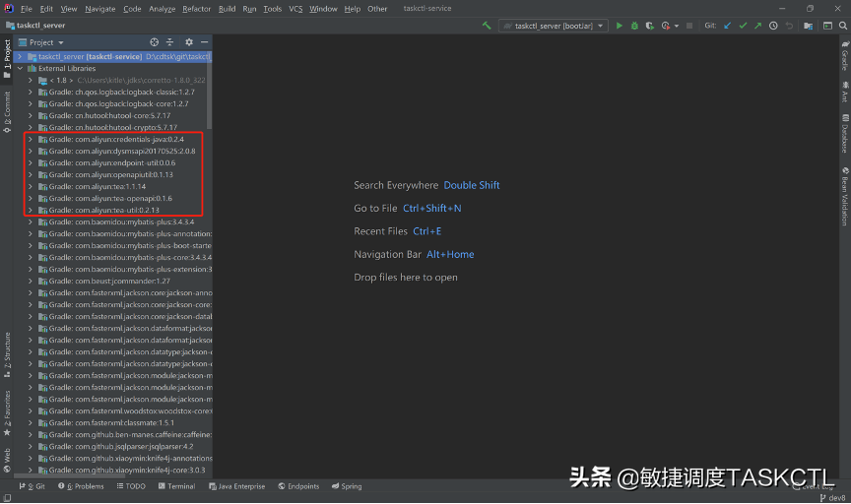Run taskctl_server with the green play icon
Screen dimensions: 851x504
coord(619,26)
